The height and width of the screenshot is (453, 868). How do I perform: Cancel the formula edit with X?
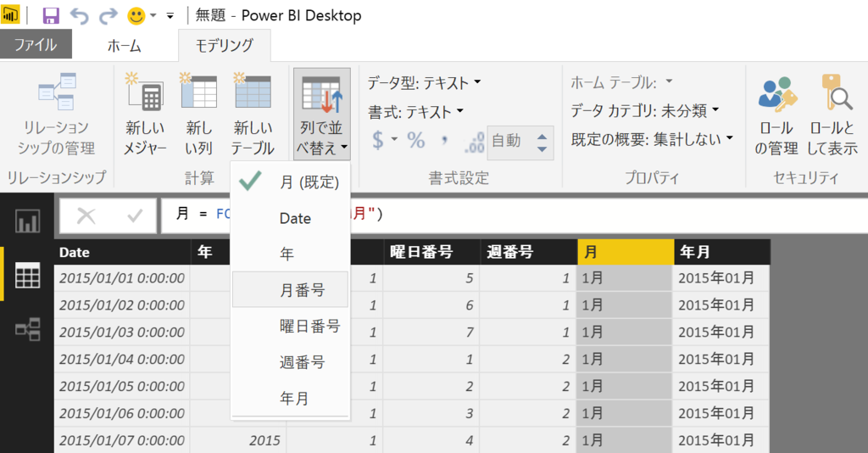pos(86,216)
